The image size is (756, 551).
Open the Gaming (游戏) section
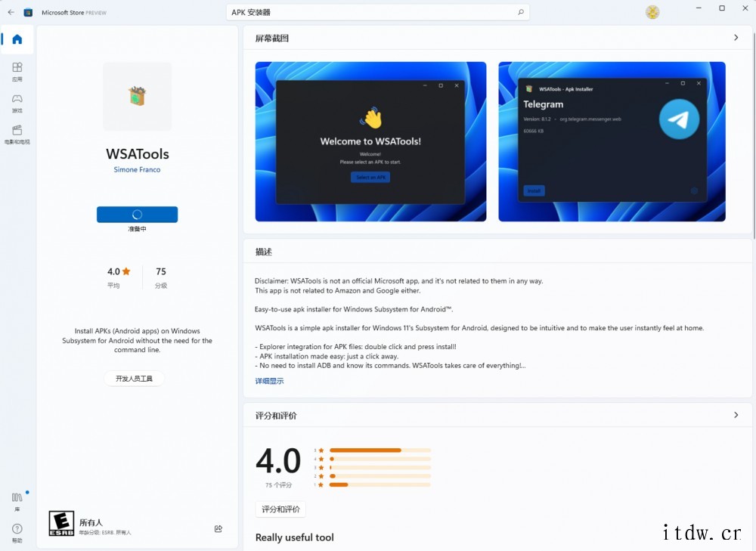click(17, 103)
